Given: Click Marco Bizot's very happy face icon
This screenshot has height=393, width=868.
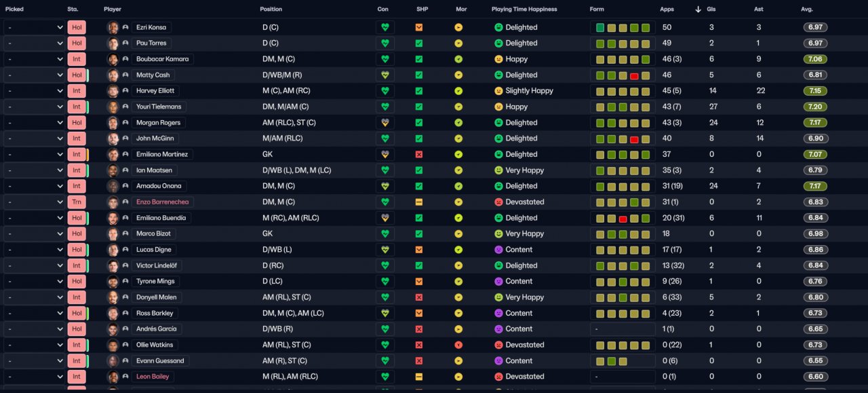Looking at the screenshot, I should [x=498, y=233].
